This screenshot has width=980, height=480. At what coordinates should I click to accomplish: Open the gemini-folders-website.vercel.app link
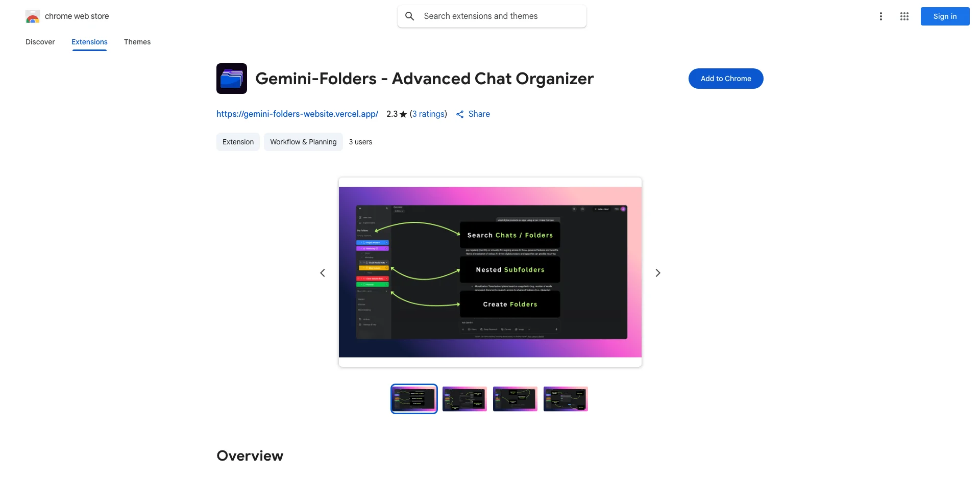[x=297, y=114]
